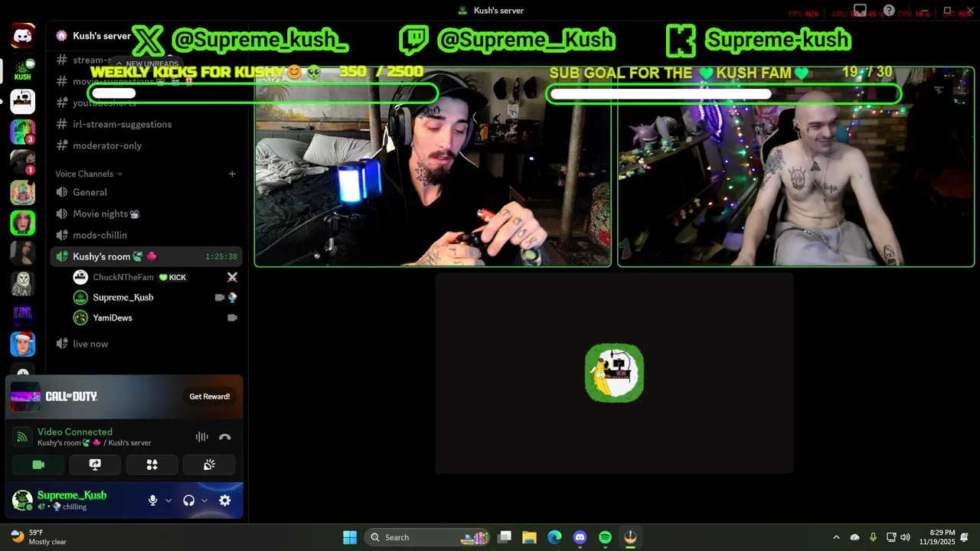Screen dimensions: 980x551
Task: Disconnect from voice with hang-up icon
Action: 224,437
